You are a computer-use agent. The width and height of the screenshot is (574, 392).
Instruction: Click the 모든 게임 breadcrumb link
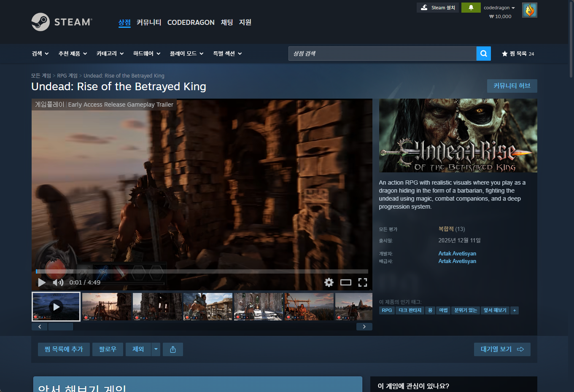click(x=41, y=76)
